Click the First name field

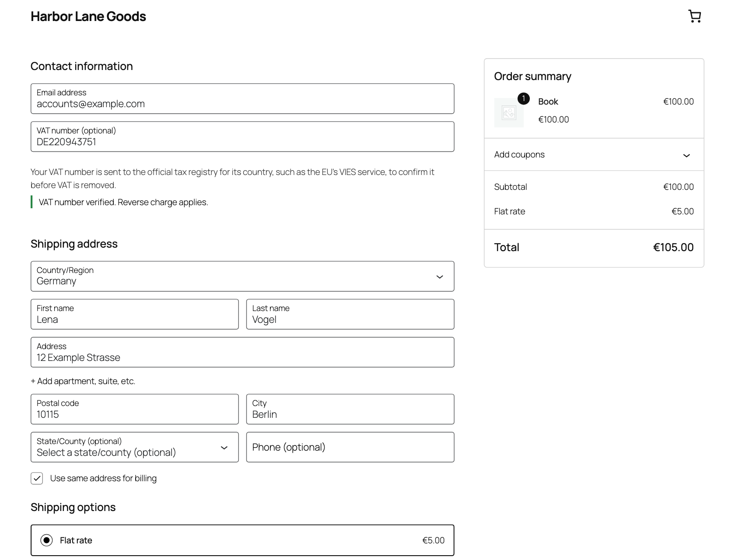(135, 314)
